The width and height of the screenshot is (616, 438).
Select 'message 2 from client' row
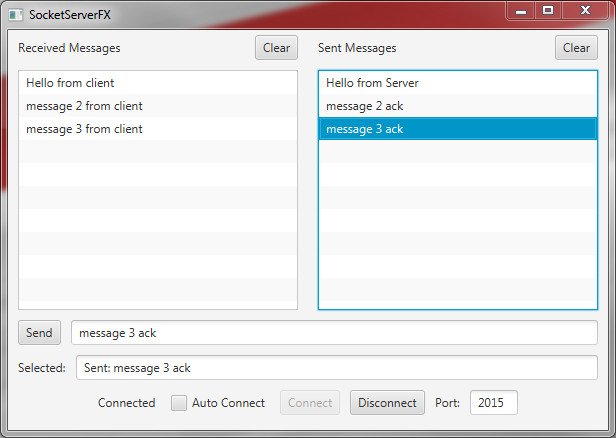coord(158,106)
